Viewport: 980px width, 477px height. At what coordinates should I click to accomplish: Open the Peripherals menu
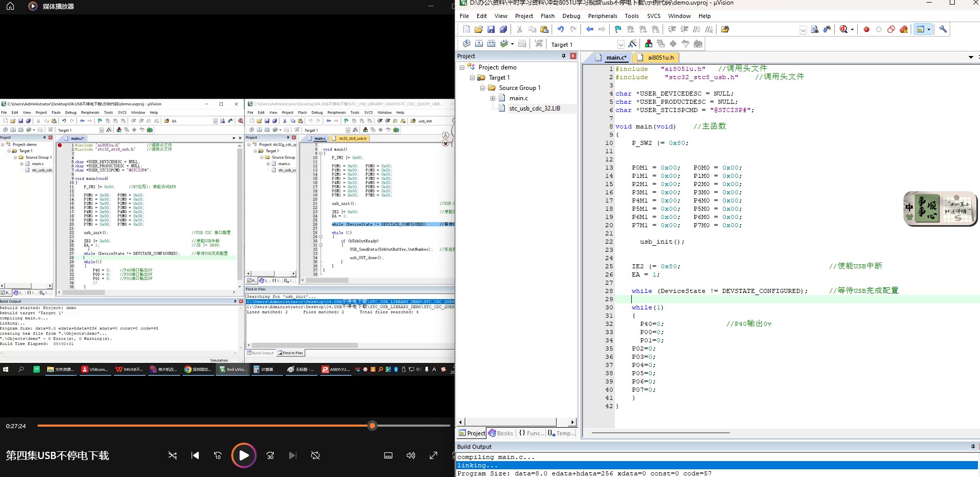tap(602, 16)
